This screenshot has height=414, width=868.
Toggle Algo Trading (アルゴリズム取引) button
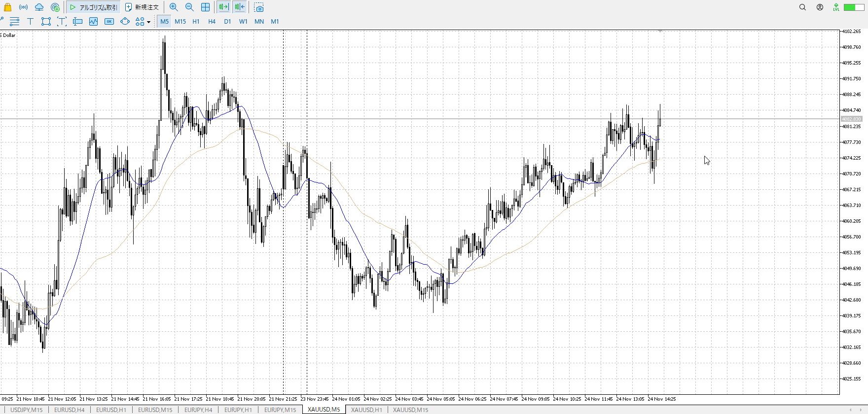coord(93,7)
